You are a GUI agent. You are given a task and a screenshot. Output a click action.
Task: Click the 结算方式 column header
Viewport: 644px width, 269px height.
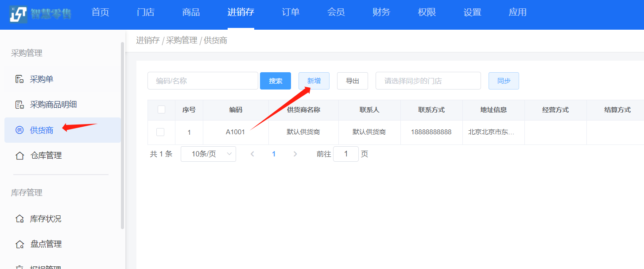point(617,110)
